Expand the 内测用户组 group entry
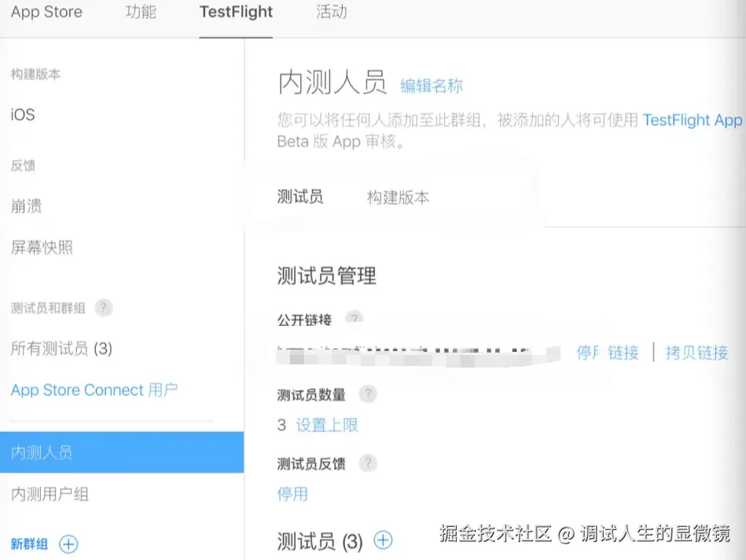Screen dimensions: 746x560 coord(47,494)
